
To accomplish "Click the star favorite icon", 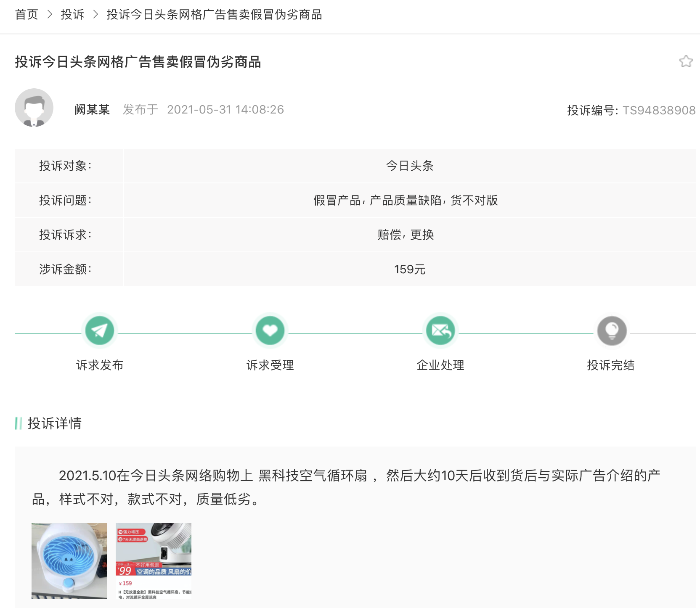I will tap(686, 61).
